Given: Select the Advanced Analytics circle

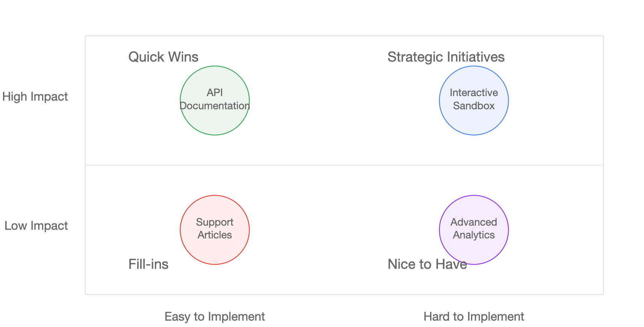Looking at the screenshot, I should (474, 229).
